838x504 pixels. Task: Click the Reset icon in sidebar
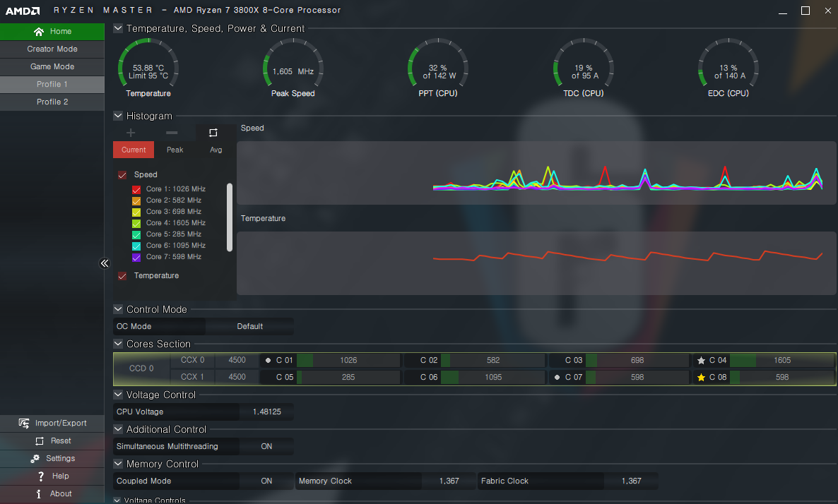point(40,441)
